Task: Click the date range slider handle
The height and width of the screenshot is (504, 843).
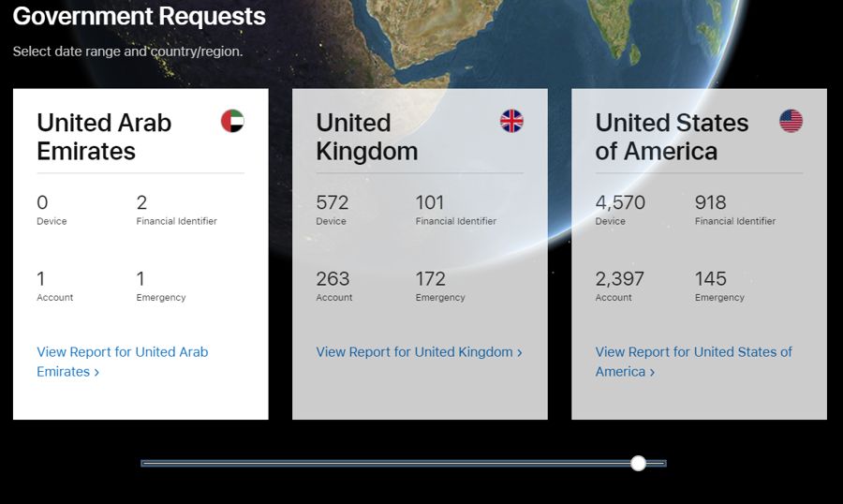Action: click(x=638, y=463)
